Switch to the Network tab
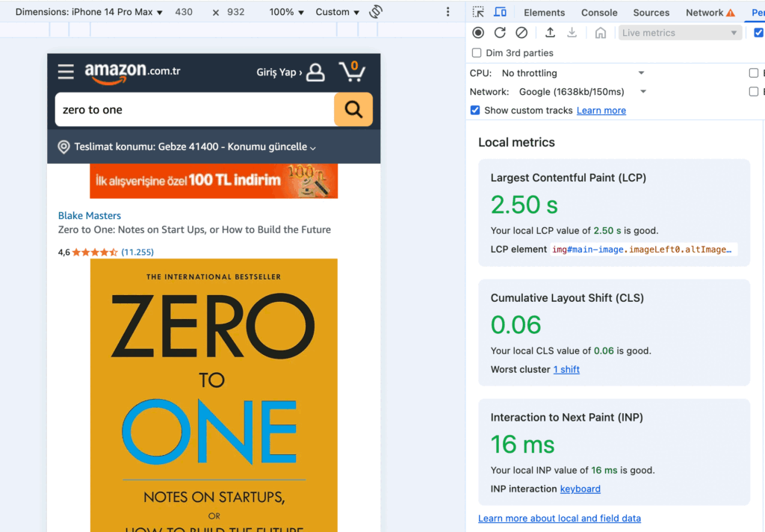Viewport: 765px width, 532px height. pos(704,13)
